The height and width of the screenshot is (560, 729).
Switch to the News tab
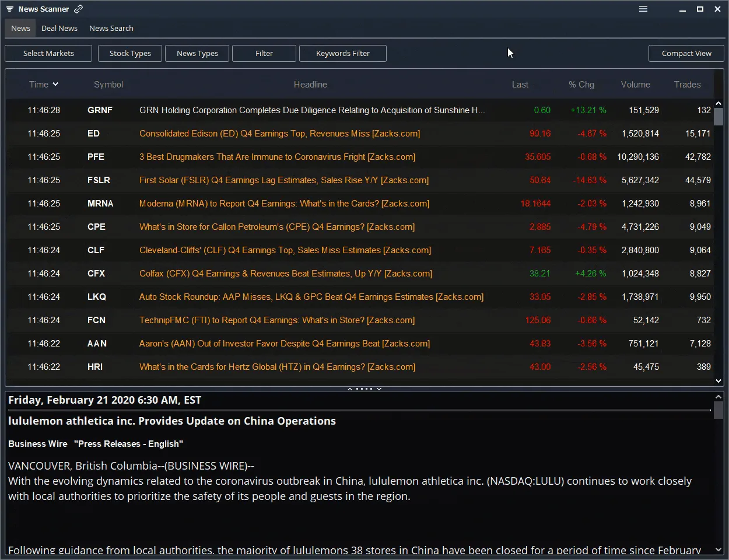[x=20, y=28]
